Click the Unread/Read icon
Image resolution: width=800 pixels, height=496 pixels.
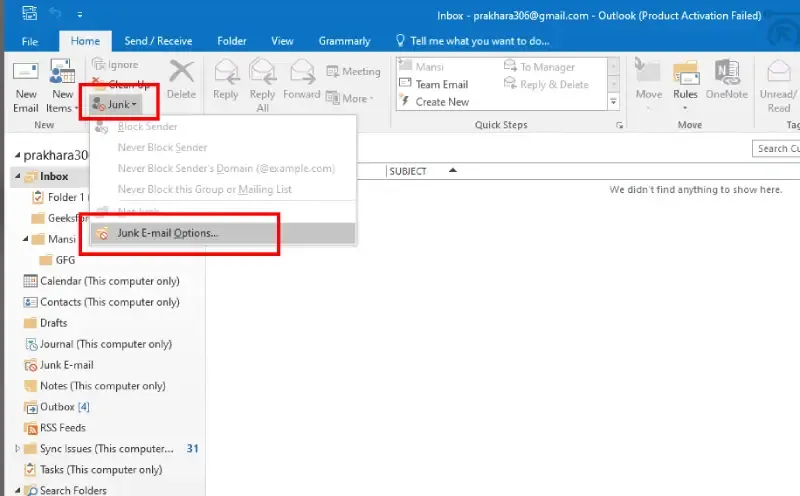pyautogui.click(x=779, y=71)
